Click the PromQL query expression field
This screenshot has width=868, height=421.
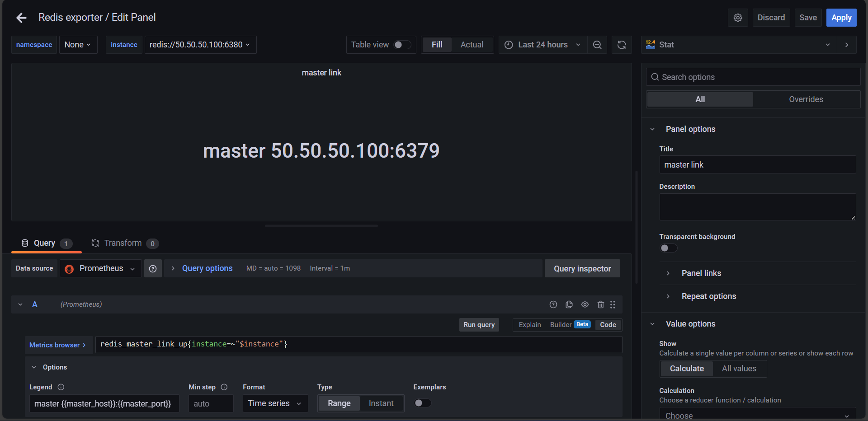359,345
